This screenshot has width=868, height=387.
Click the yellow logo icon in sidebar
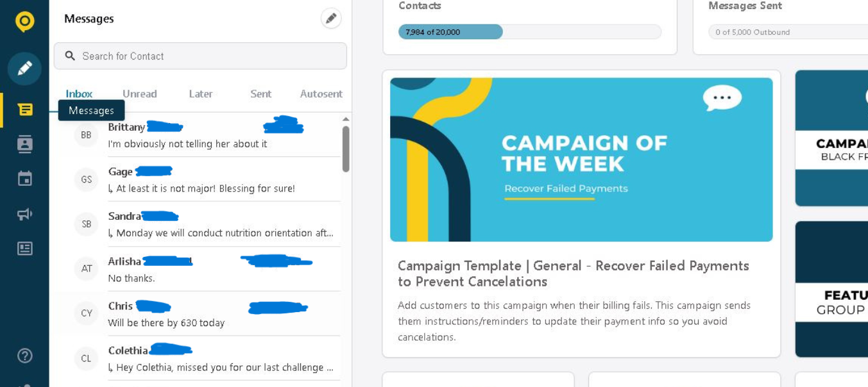point(24,21)
